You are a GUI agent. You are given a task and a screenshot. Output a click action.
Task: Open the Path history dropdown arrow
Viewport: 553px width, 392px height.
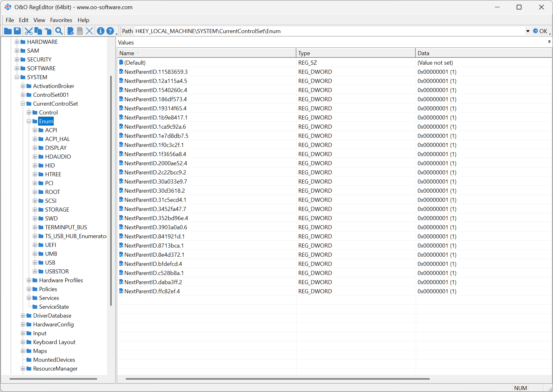(528, 31)
